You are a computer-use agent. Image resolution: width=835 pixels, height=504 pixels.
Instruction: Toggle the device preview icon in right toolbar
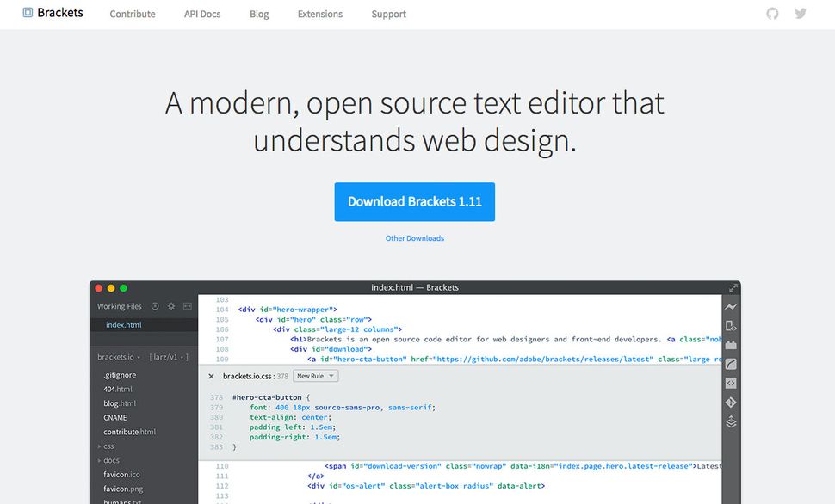[730, 324]
